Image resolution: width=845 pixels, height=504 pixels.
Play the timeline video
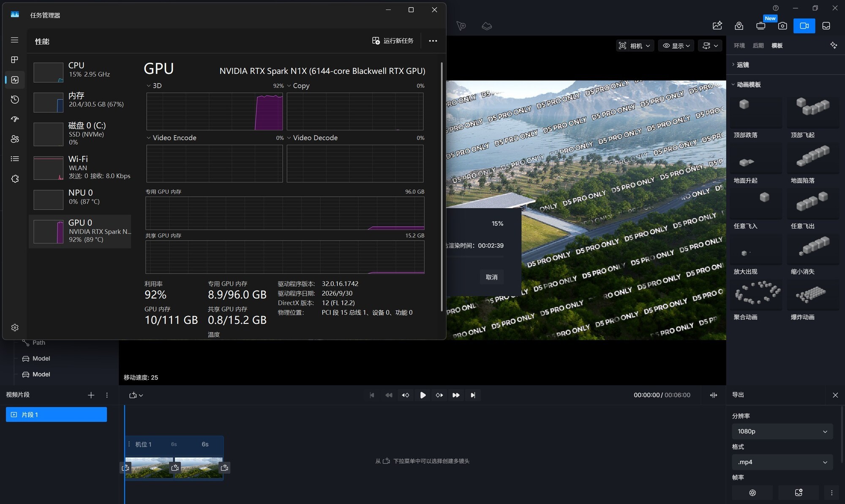point(422,395)
